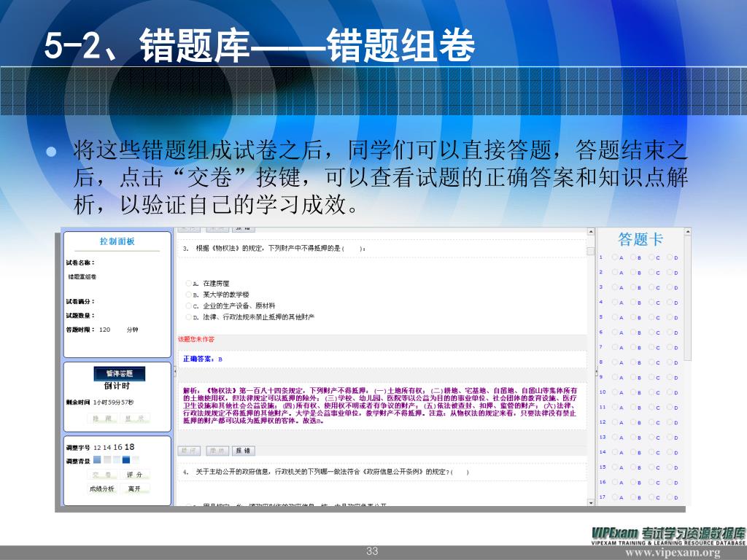
Task: Mark A for question 17 on answer card
Action: pyautogui.click(x=614, y=497)
